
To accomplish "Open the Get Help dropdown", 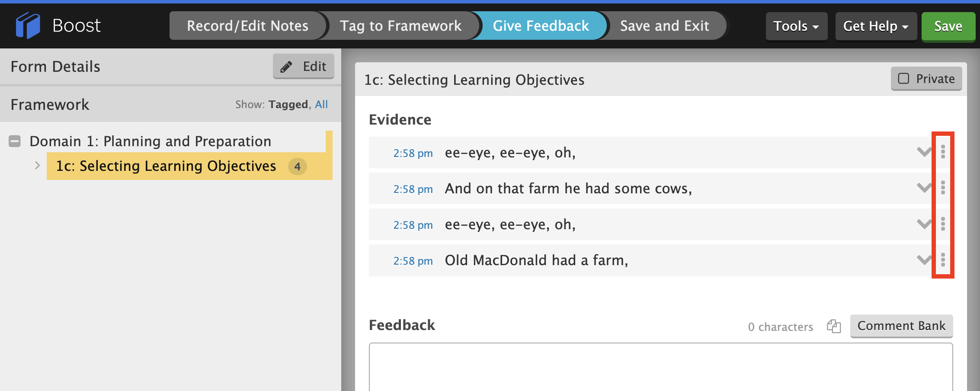I will click(876, 26).
